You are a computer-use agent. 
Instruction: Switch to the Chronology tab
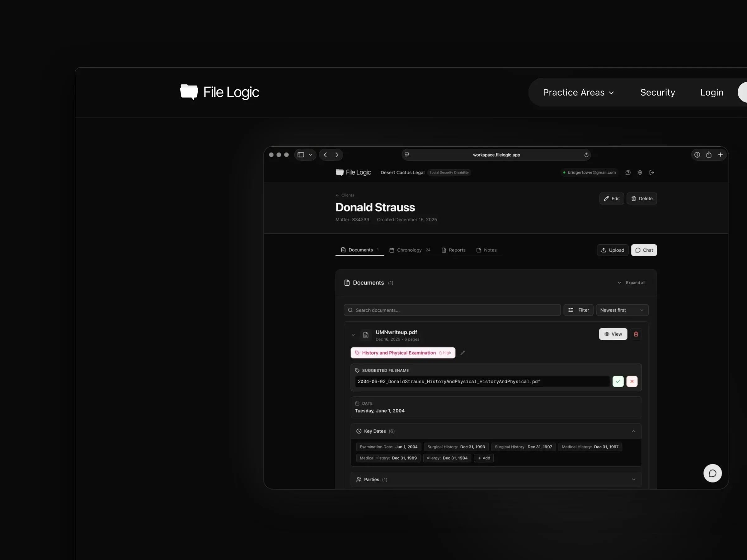409,250
